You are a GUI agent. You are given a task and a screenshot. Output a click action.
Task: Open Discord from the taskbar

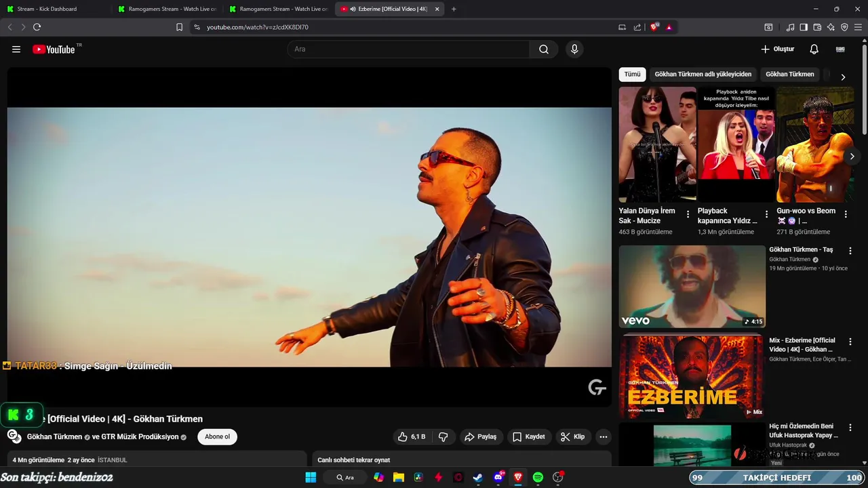(x=498, y=477)
